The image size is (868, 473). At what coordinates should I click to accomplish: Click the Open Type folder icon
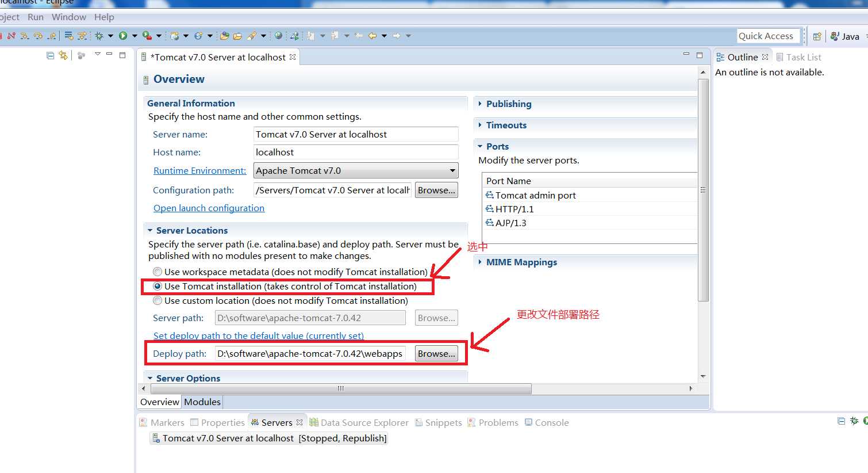tap(224, 36)
